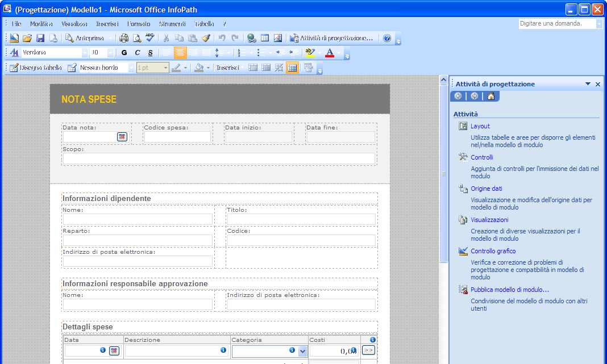Open a file with the folder icon
The image size is (607, 364).
[27, 38]
